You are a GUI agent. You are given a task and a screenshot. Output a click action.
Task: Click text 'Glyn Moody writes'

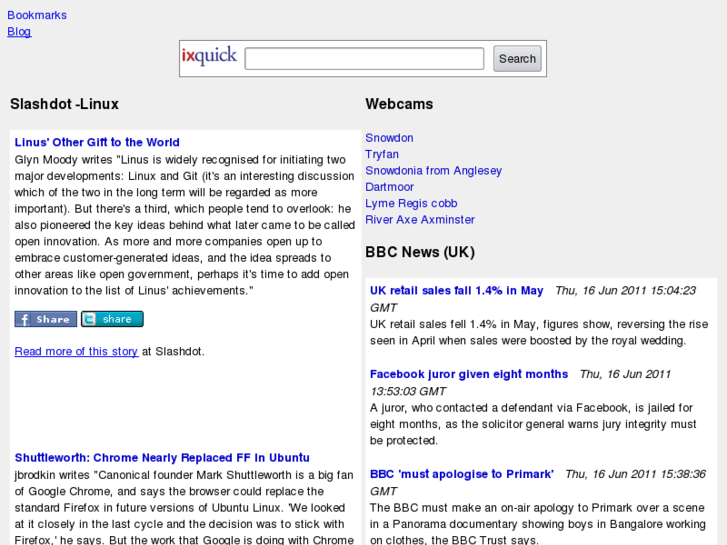(x=64, y=160)
